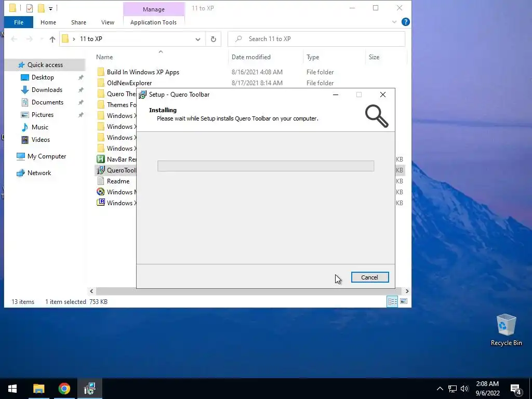This screenshot has width=532, height=399.
Task: Select Network in the navigation pane
Action: [39, 173]
